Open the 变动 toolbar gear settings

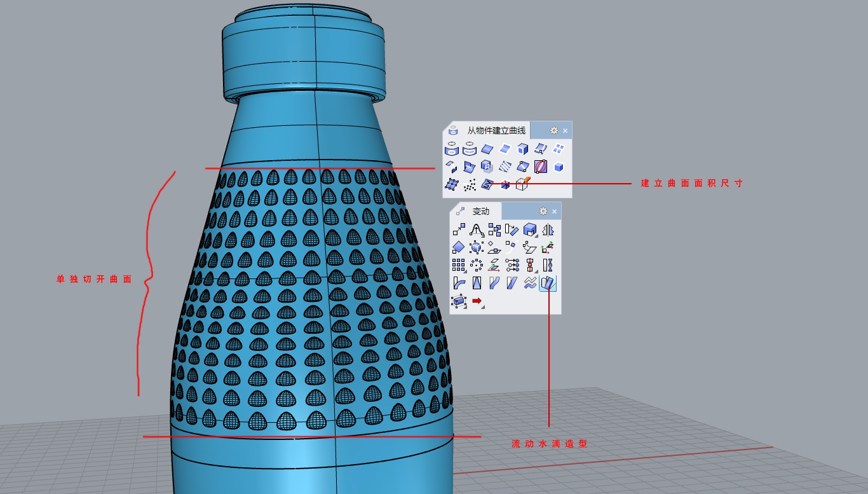(543, 211)
